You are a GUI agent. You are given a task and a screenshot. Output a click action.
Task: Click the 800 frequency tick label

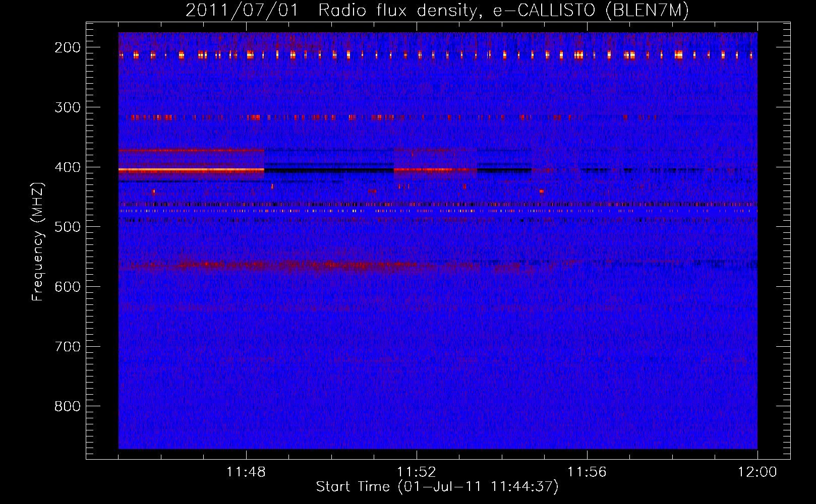tap(68, 406)
